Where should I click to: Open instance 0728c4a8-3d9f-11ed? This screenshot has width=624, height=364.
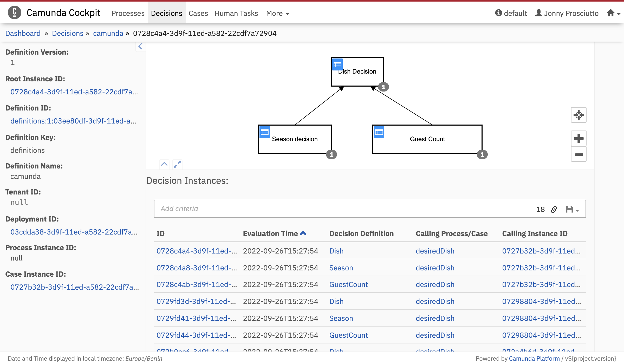(197, 268)
